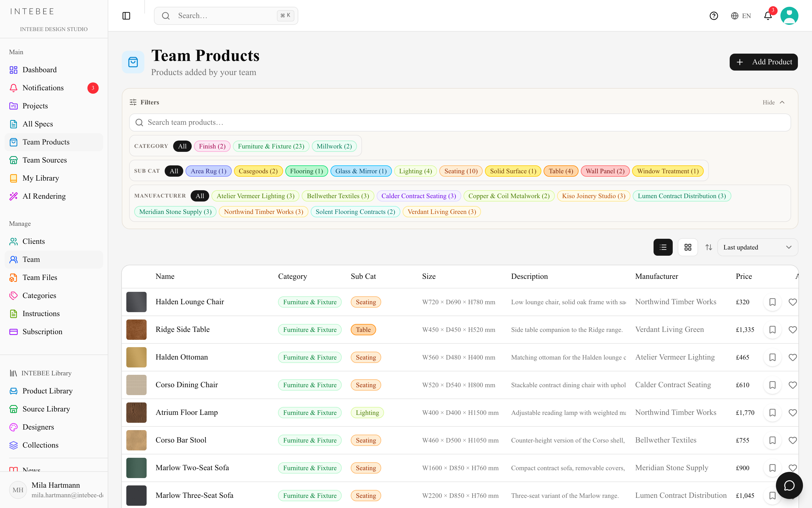Go to Projects in sidebar
Image resolution: width=812 pixels, height=508 pixels.
(x=54, y=106)
